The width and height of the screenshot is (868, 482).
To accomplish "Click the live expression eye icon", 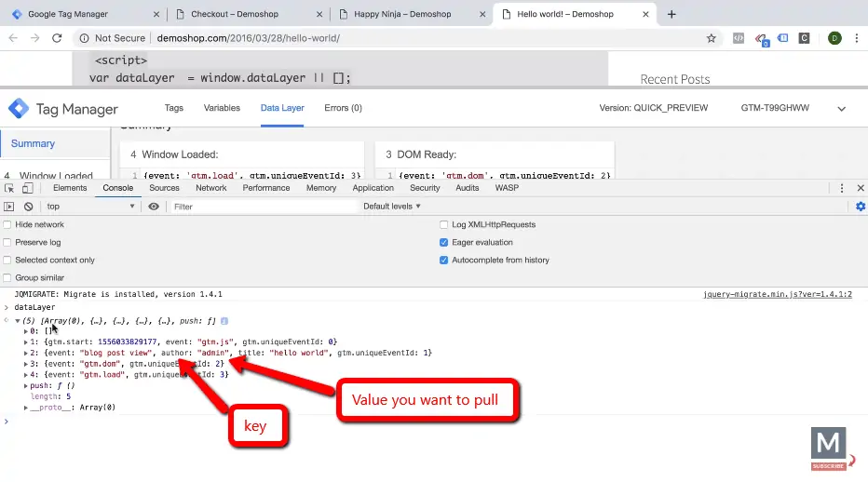I will [x=154, y=207].
